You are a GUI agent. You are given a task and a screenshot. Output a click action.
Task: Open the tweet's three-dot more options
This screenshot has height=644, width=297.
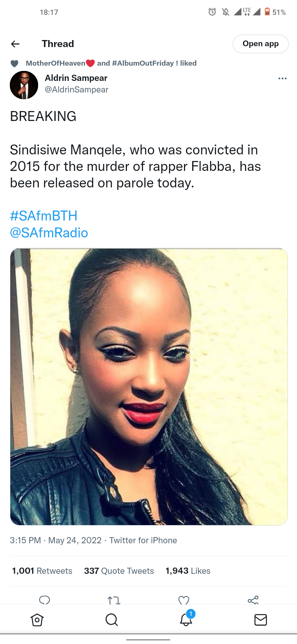[282, 78]
